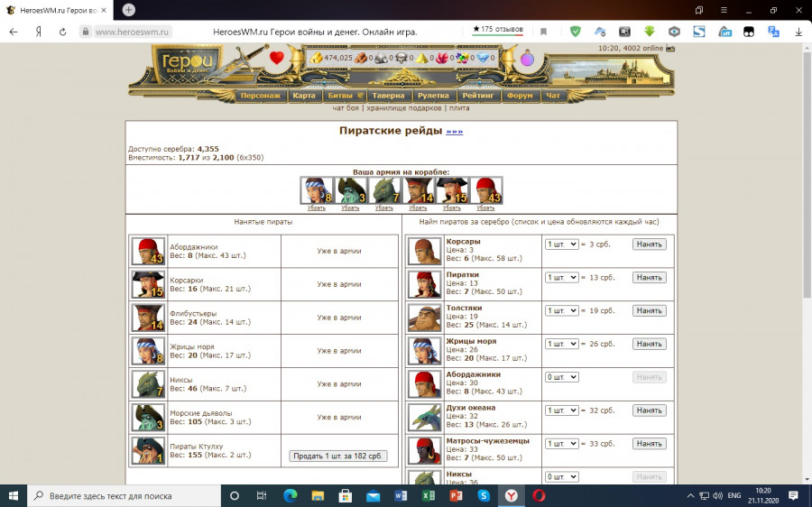Open Windows notification center icon

coord(793,495)
